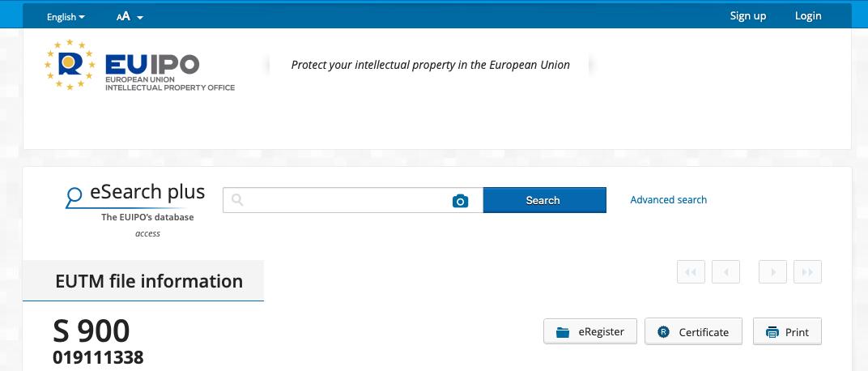Go to previous result arrow
868x371 pixels.
(x=725, y=272)
